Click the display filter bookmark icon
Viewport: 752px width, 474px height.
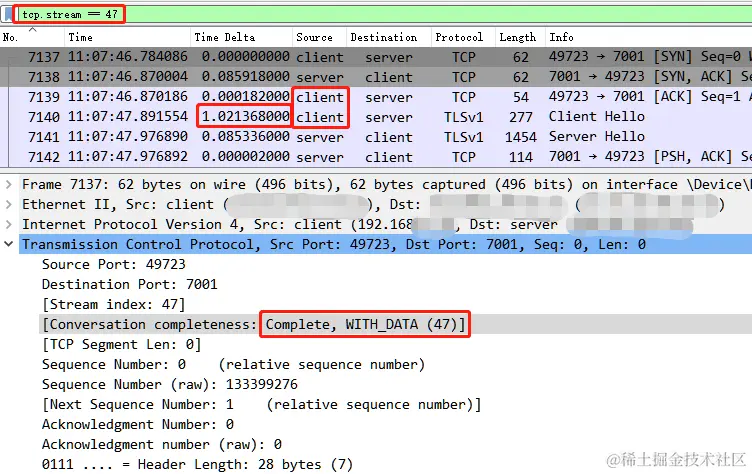pyautogui.click(x=8, y=14)
